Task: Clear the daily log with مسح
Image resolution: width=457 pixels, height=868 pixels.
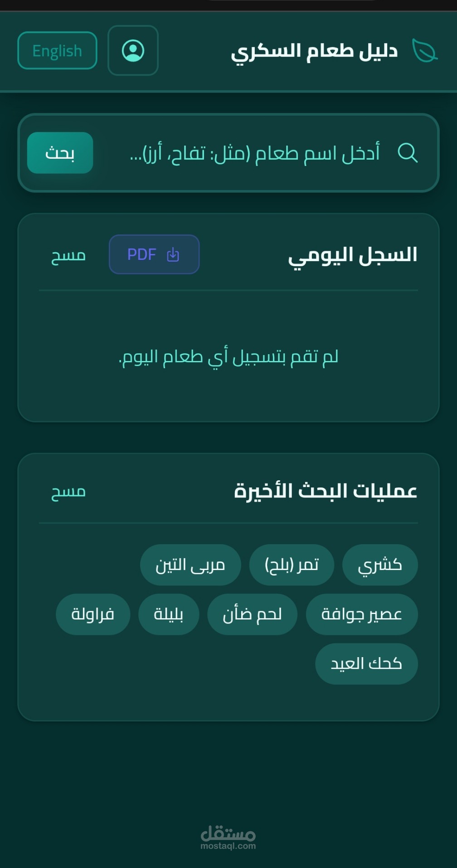Action: [68, 255]
